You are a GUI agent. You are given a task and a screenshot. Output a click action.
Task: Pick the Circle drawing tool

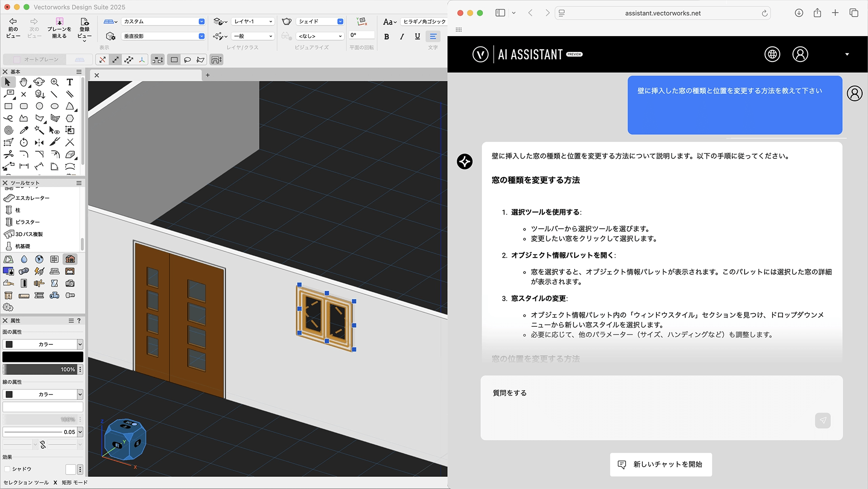39,106
